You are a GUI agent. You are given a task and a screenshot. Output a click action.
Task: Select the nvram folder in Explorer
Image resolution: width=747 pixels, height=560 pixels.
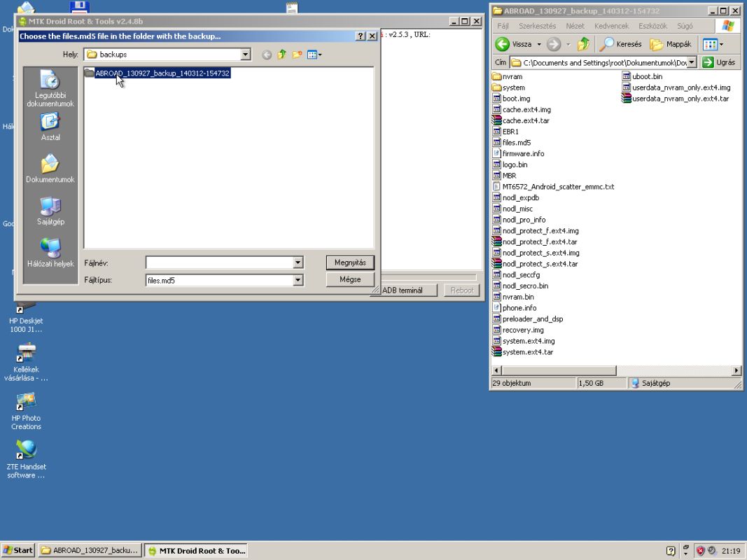pos(508,77)
